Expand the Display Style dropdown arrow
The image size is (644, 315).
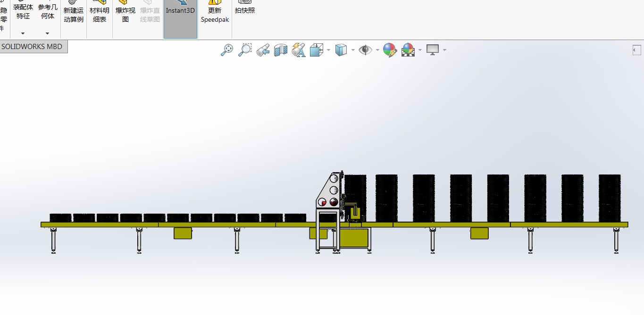pos(353,50)
